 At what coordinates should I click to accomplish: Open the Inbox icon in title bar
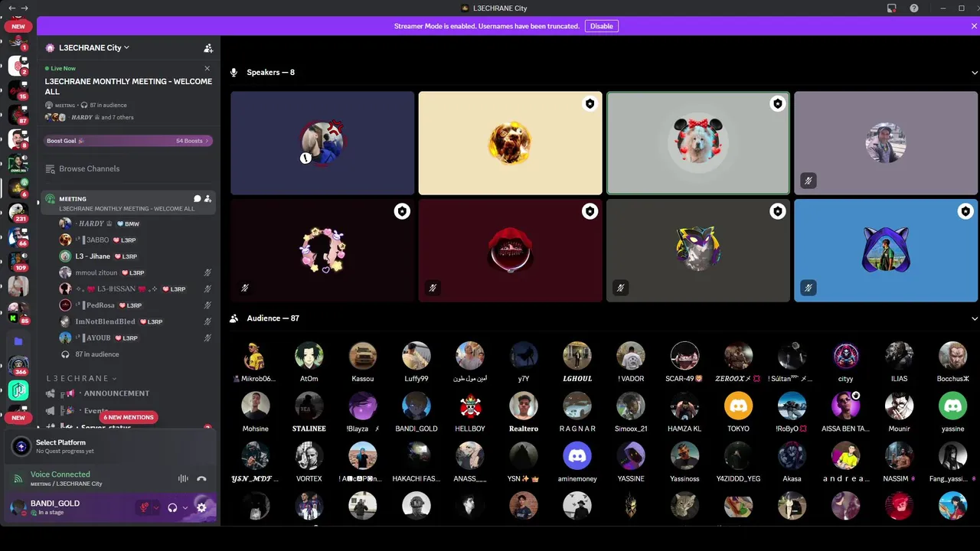(892, 8)
